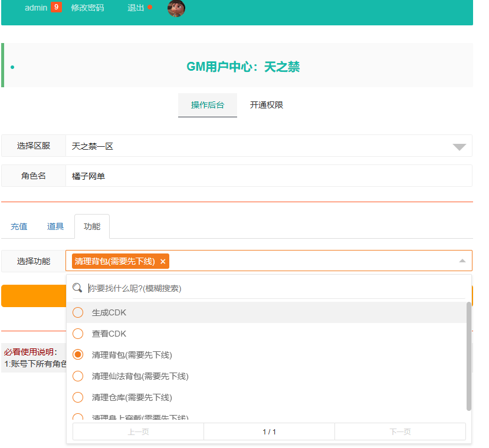Open the 道具 tab
489x448 pixels.
click(x=55, y=226)
